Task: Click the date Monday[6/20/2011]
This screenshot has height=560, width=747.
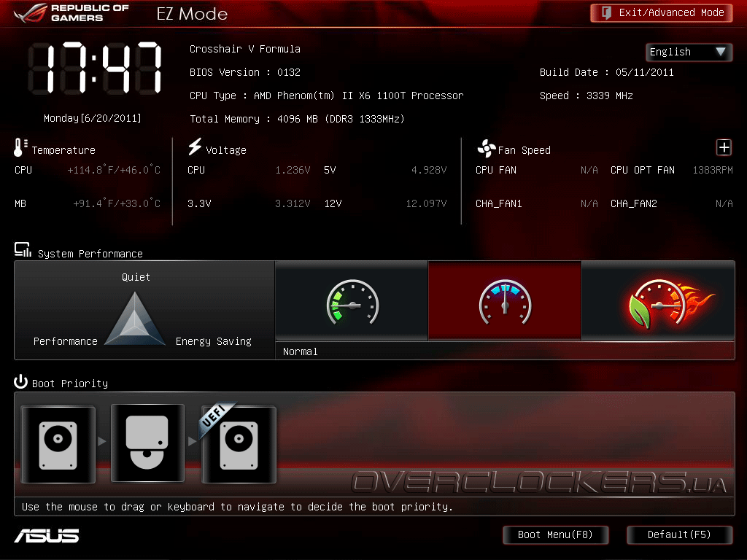Action: tap(93, 118)
